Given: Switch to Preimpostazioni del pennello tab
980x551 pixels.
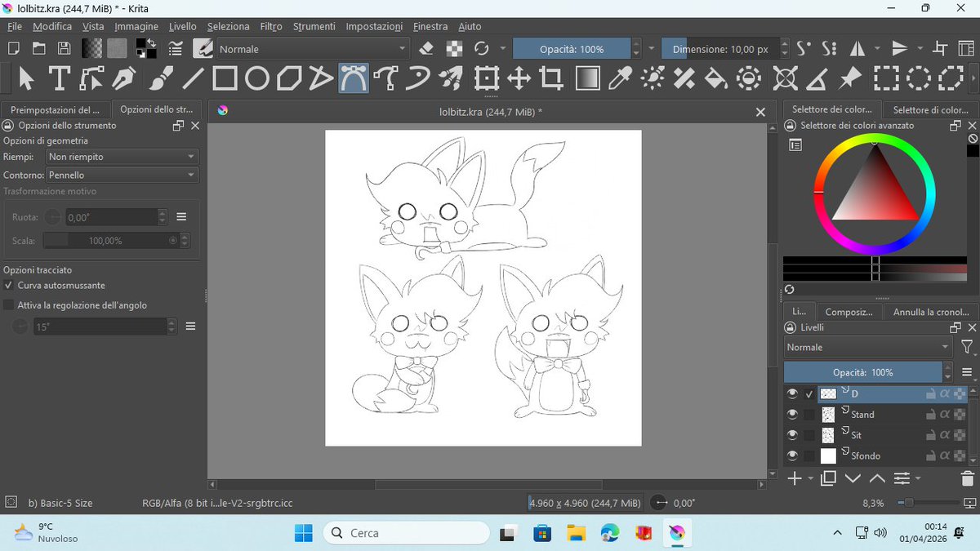Looking at the screenshot, I should pyautogui.click(x=56, y=109).
